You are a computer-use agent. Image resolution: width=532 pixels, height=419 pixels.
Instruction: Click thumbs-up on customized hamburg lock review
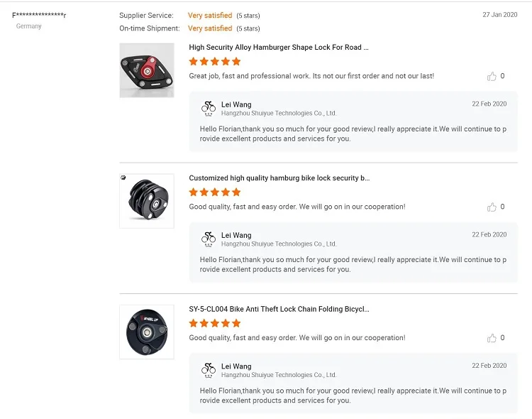click(492, 207)
